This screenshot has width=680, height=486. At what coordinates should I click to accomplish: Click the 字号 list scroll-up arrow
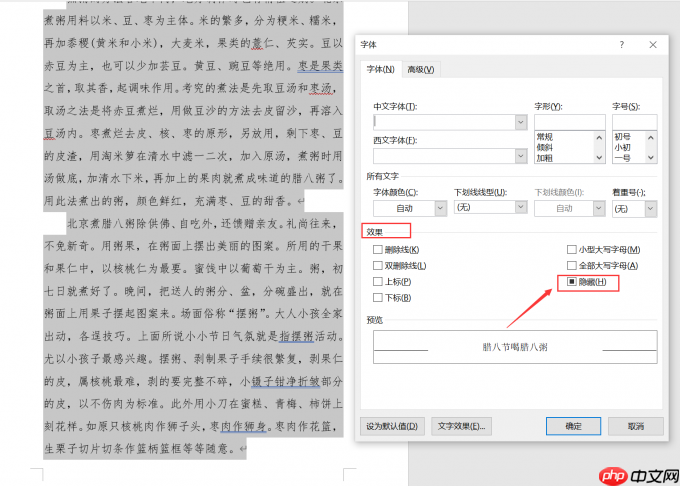pyautogui.click(x=651, y=137)
